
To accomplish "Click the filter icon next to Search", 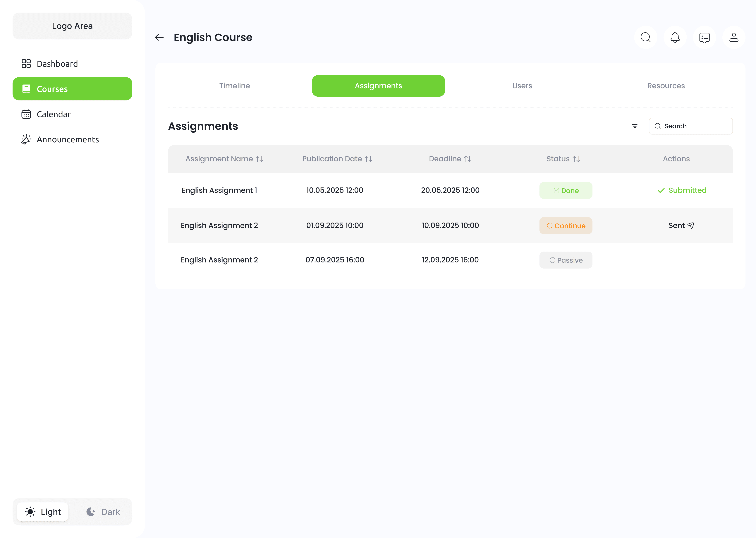I will [x=634, y=126].
